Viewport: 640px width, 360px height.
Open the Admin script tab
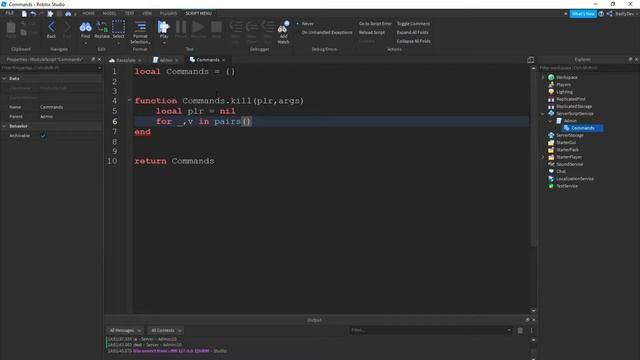166,60
